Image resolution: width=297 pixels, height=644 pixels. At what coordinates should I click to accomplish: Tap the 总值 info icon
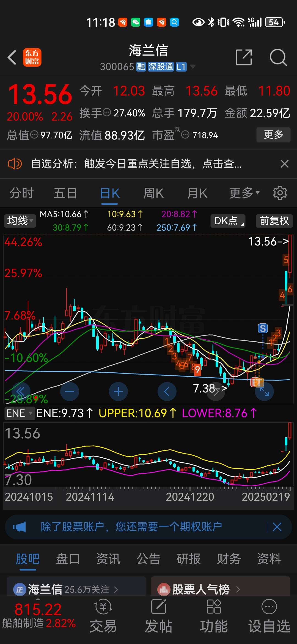coord(34,135)
